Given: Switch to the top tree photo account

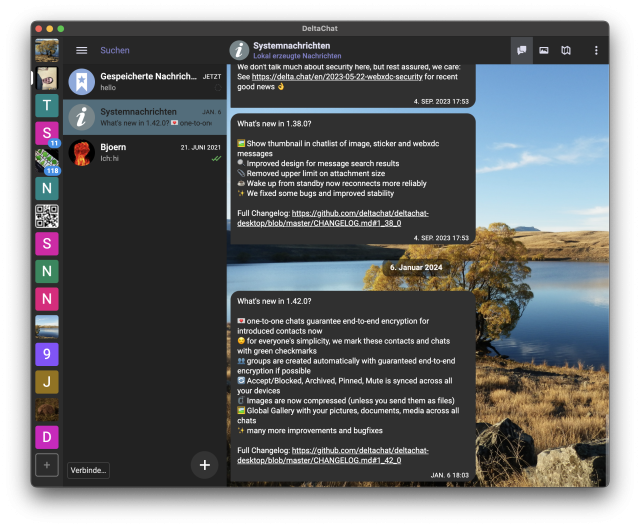Looking at the screenshot, I should pos(47,50).
